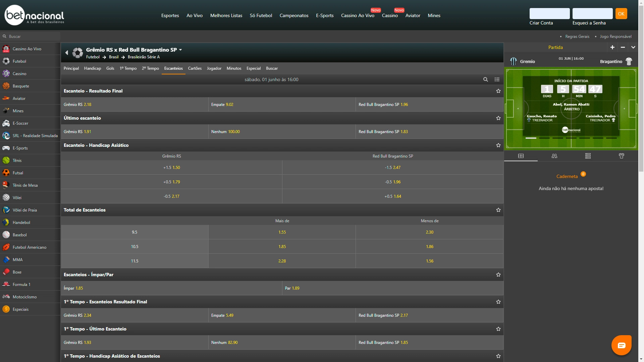Open the Esqueci a Senha link
The width and height of the screenshot is (644, 362).
pos(589,23)
